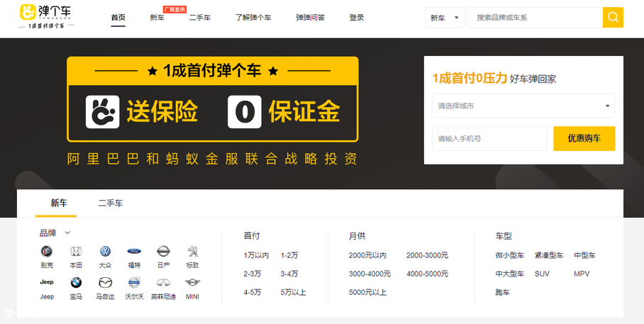Open 新车 in the top navigation
The image size is (644, 324).
tap(157, 18)
